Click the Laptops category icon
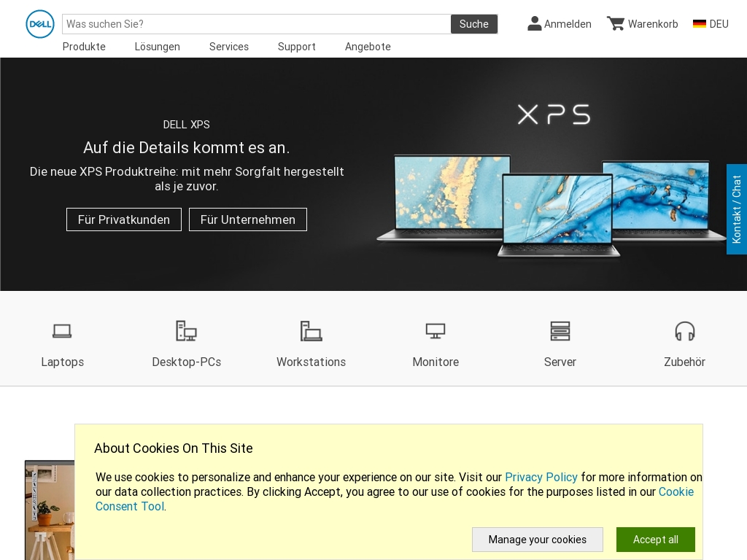The height and width of the screenshot is (560, 747). (x=62, y=331)
